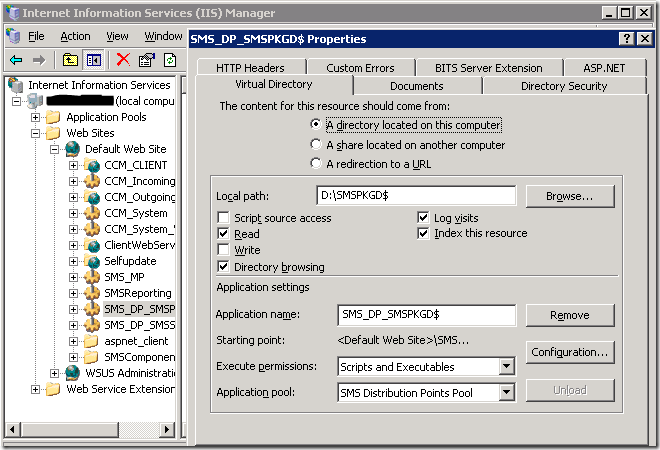Open the Application pool dropdown

[507, 393]
